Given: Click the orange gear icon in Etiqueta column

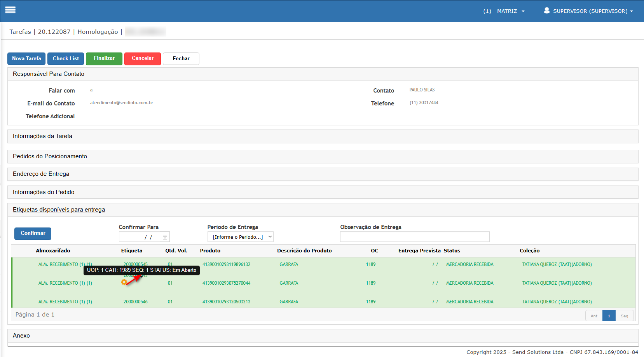Looking at the screenshot, I should coord(124,282).
